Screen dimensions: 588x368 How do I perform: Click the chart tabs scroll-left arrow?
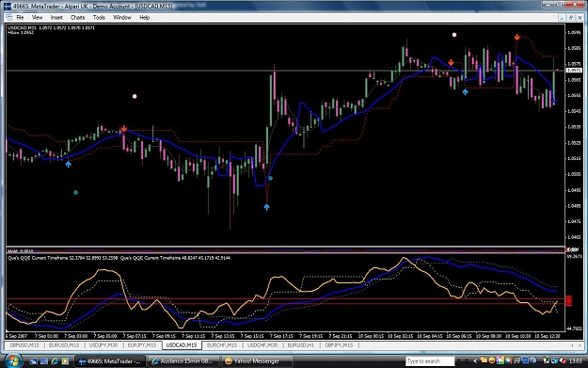[x=572, y=345]
